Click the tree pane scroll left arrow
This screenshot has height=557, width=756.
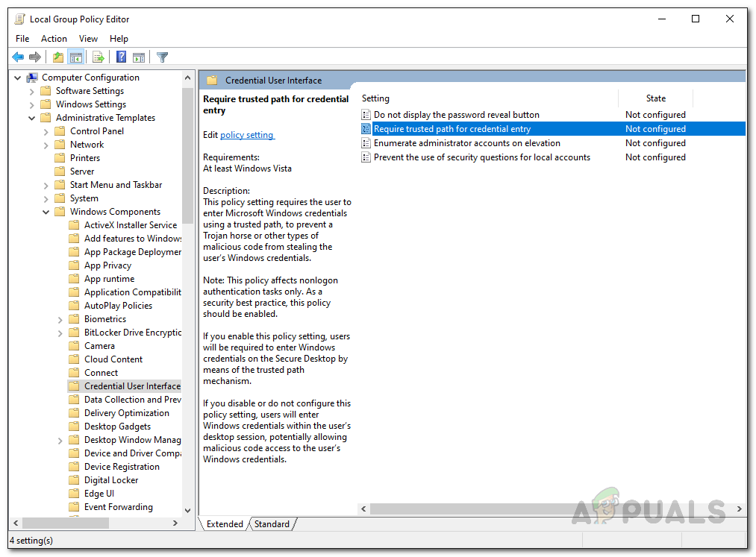coord(16,523)
